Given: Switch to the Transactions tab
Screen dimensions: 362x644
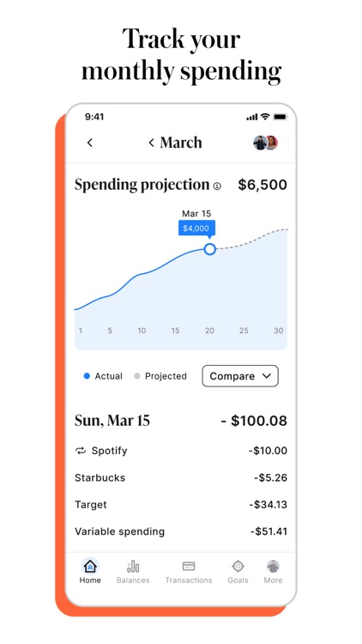Looking at the screenshot, I should click(189, 571).
